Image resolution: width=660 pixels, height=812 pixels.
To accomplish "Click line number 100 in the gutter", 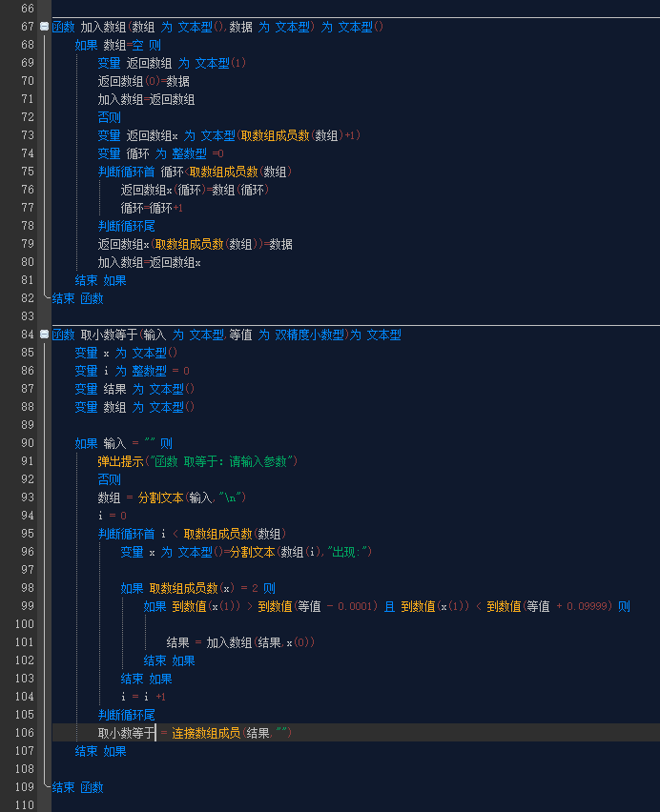I will click(x=25, y=624).
